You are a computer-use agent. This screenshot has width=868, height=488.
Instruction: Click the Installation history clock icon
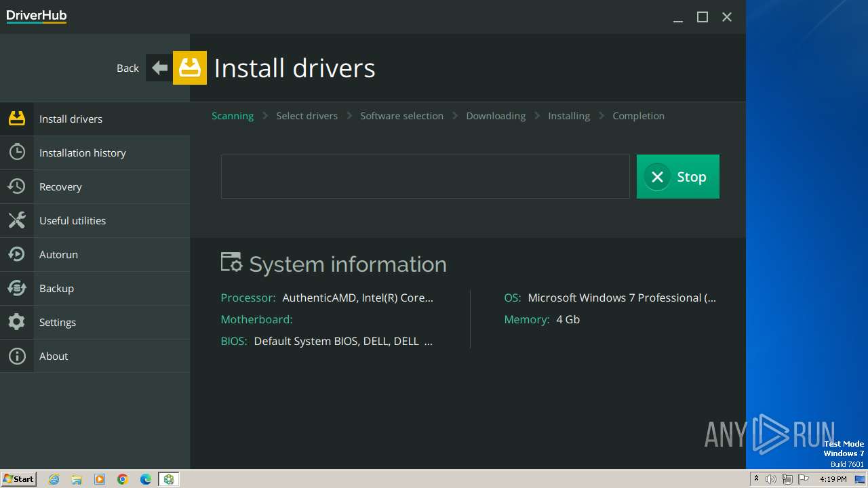pos(17,152)
